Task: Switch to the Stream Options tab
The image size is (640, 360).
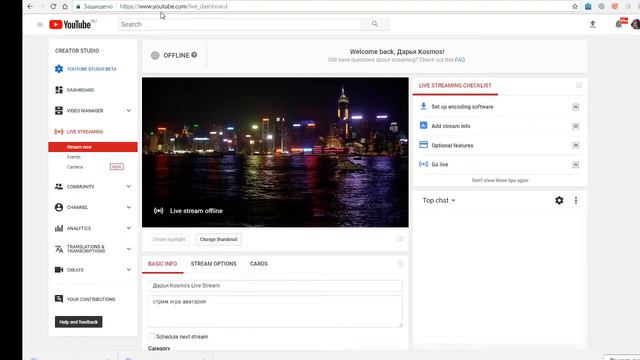Action: click(x=213, y=264)
